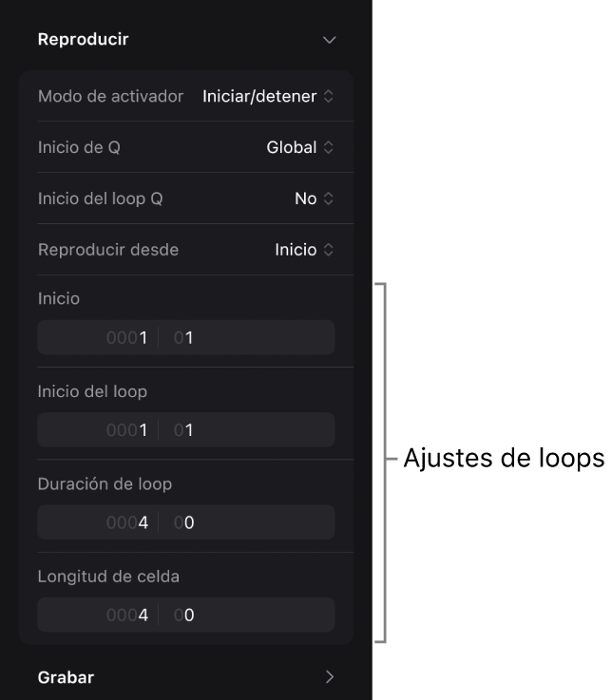
Task: Open the Modo de activador dropdown
Action: point(268,96)
